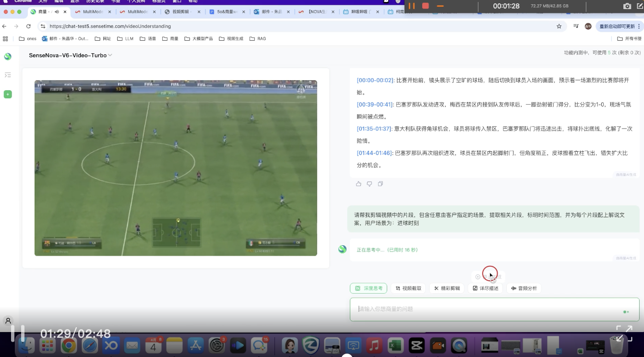Open the ones bookmark folder
The width and height of the screenshot is (644, 357).
(27, 38)
